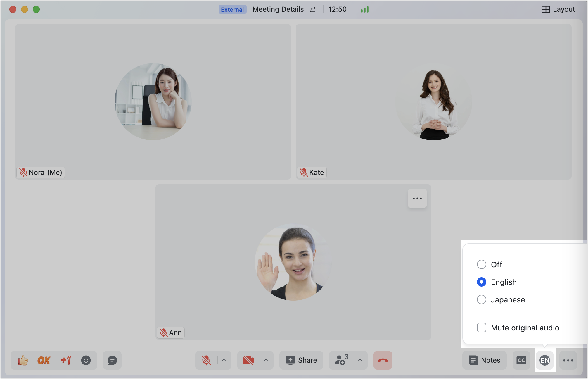Open more options on Ann's video tile
Viewport: 588px width, 379px height.
(417, 198)
